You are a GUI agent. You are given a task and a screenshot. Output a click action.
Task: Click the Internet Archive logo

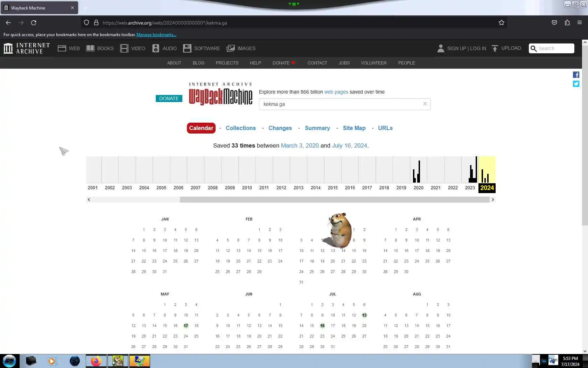point(27,48)
